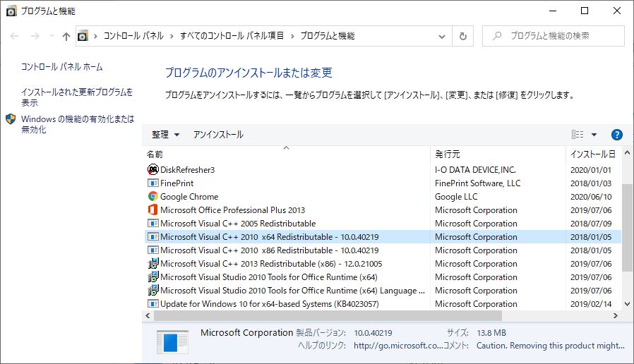Click the Visual Studio 2010 Tools Language icon
This screenshot has width=634, height=364.
(153, 291)
